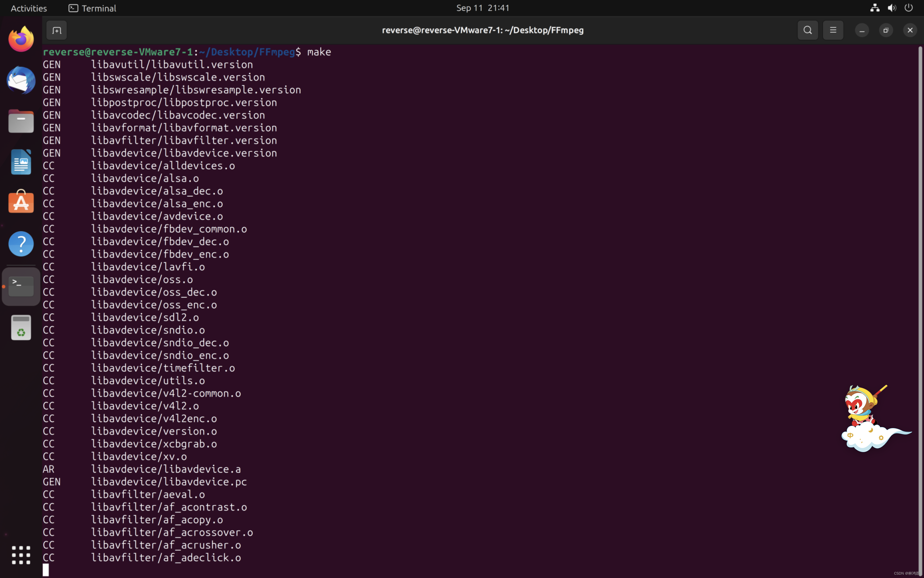Open LibreOffice Writer from the dock
This screenshot has width=924, height=578.
tap(21, 162)
